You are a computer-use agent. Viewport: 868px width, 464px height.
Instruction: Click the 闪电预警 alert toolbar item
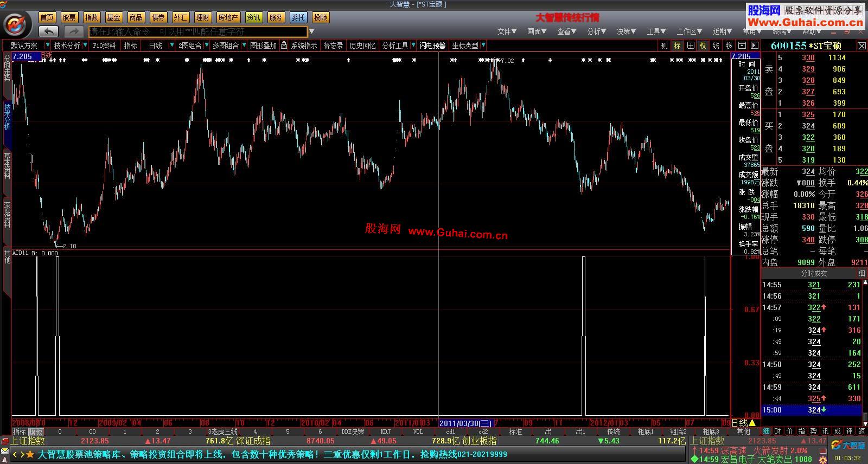coord(432,46)
